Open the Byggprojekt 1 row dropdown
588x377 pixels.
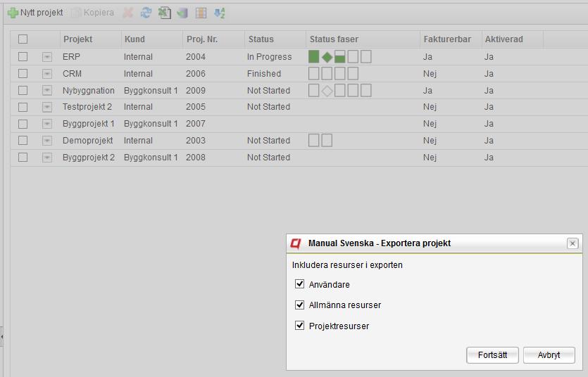(47, 124)
